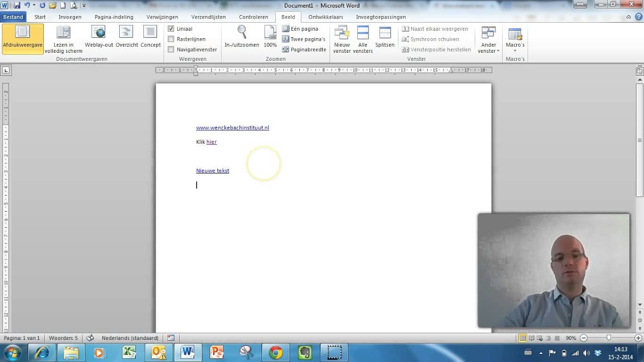Click tab selector at ruler corner
The height and width of the screenshot is (362, 644).
(x=6, y=70)
